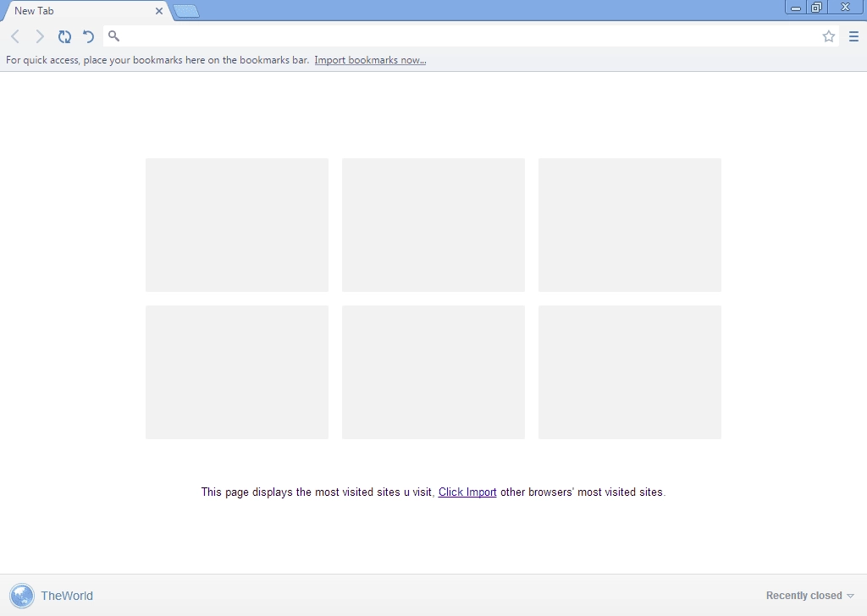Image resolution: width=867 pixels, height=616 pixels.
Task: Expand the Recently closed dropdown
Action: pyautogui.click(x=809, y=596)
